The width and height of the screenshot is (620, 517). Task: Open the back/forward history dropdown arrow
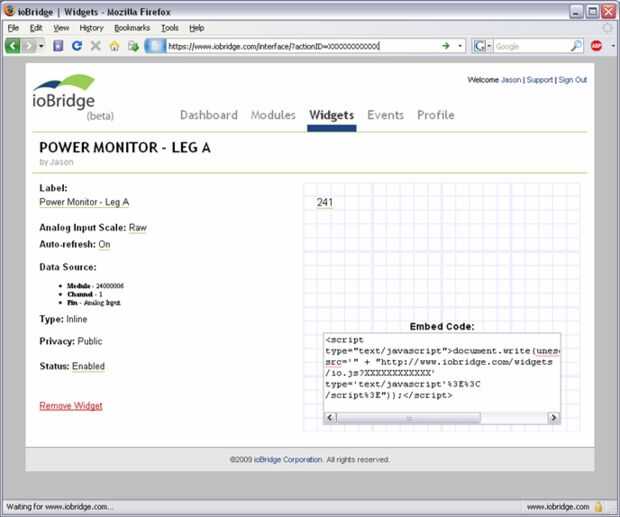click(x=42, y=46)
